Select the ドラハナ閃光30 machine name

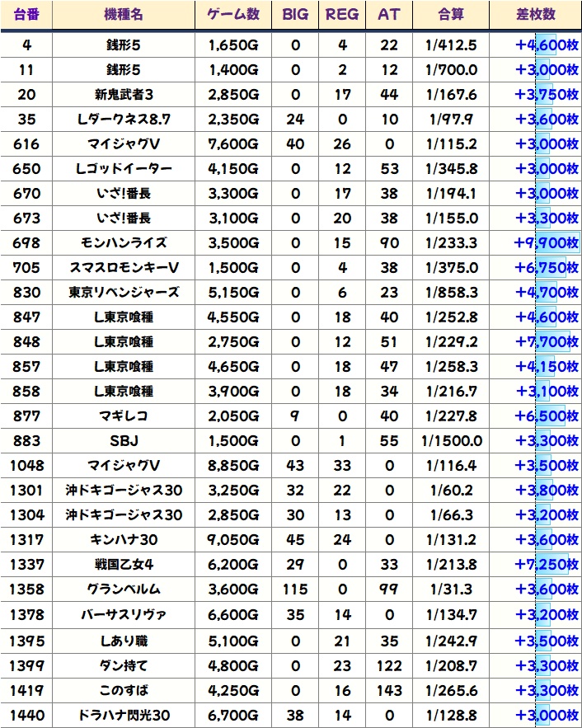tap(123, 713)
